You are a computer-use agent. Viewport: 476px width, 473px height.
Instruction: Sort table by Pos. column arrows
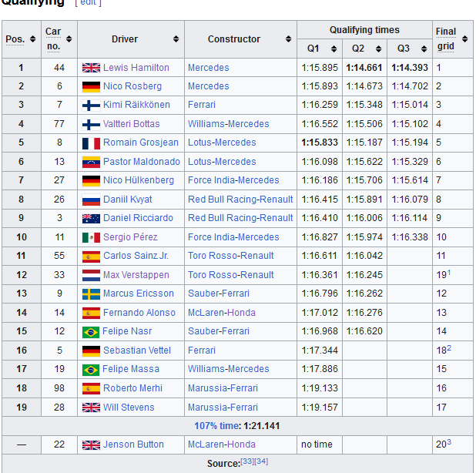pos(33,39)
